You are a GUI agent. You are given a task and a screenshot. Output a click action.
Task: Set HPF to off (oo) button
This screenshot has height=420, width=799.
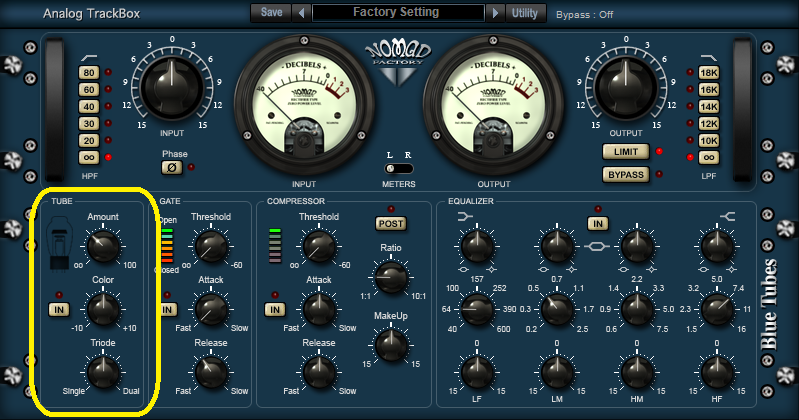89,158
